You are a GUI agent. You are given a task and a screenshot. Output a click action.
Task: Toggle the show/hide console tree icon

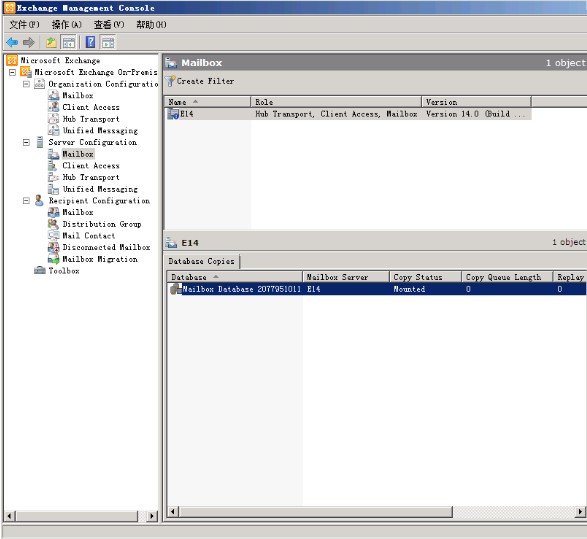(x=69, y=42)
